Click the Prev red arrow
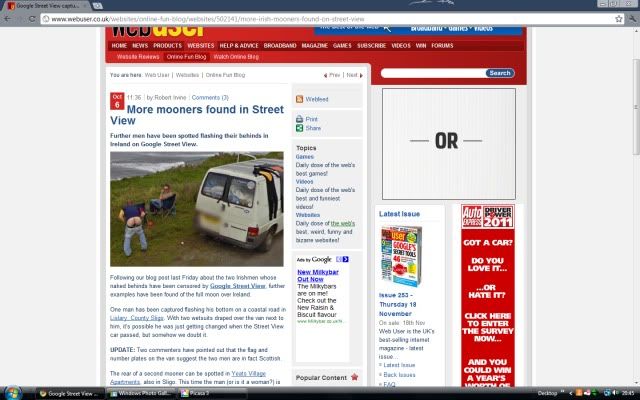Image resolution: width=640 pixels, height=400 pixels. (325, 75)
